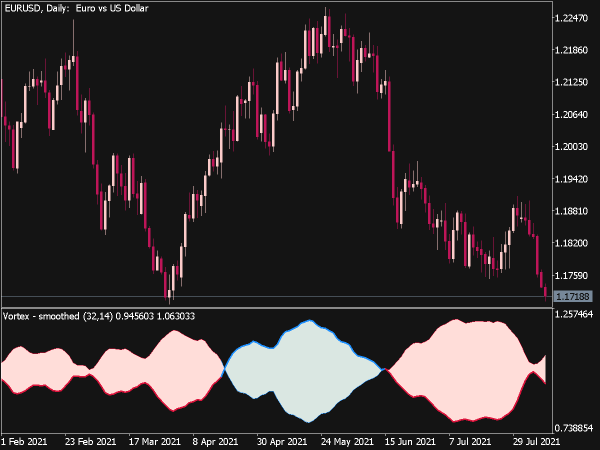
Task: Click indicator scale minimum 0.738854
Action: 574,428
